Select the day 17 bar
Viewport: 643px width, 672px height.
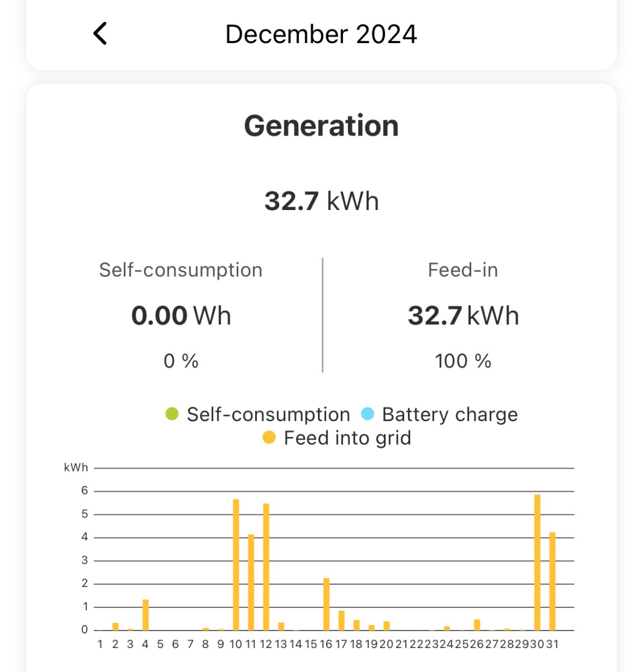point(341,620)
